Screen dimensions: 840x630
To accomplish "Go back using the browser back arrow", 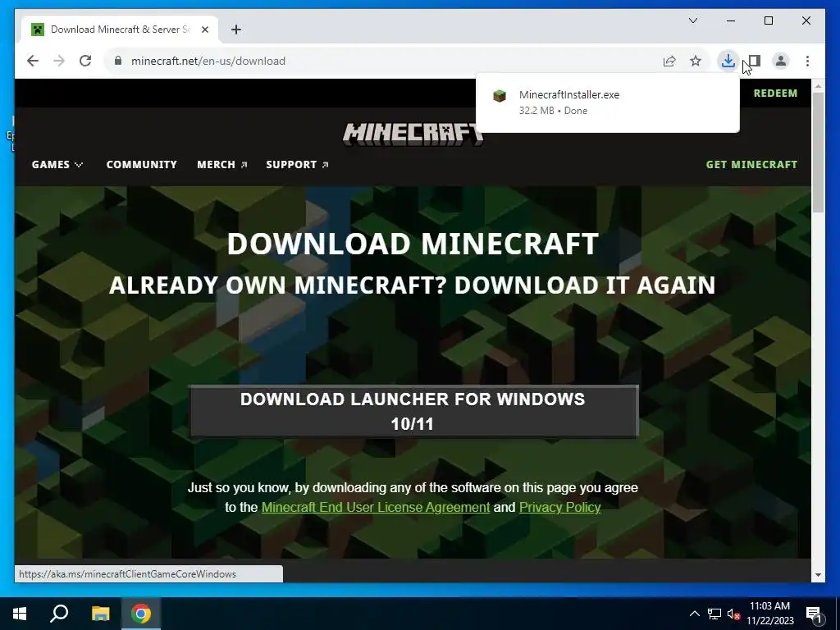I will (33, 61).
